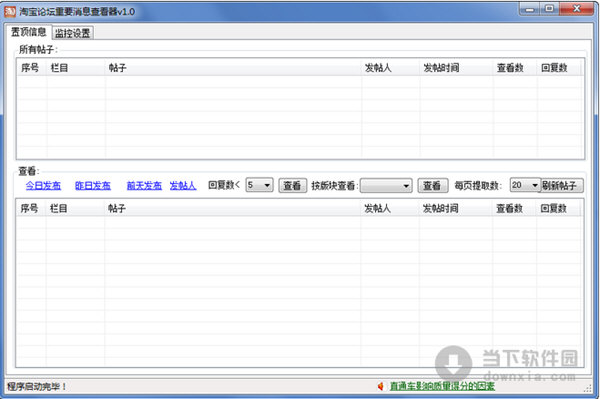Open the green 直通车影响质量得分的因素 link
600x399 pixels.
coord(442,386)
